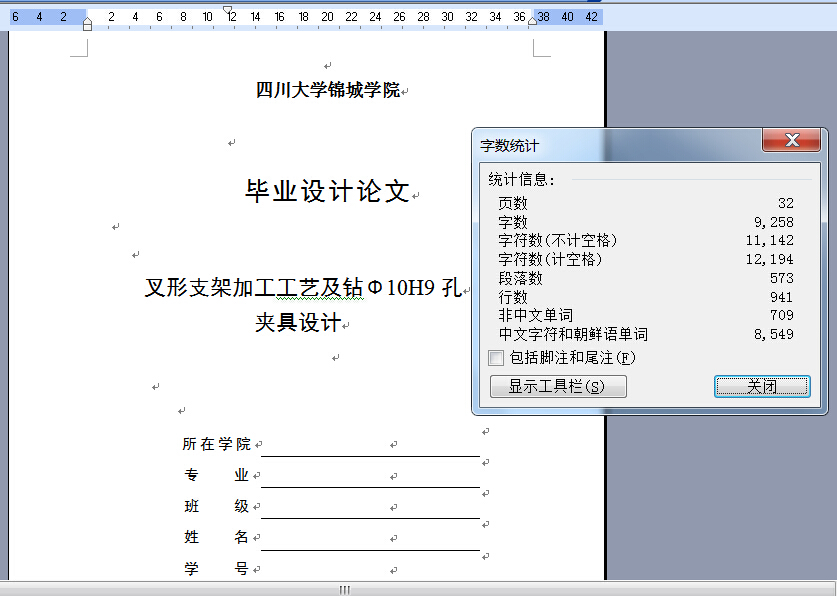Close the 字数统计 dialog with X

click(x=791, y=140)
